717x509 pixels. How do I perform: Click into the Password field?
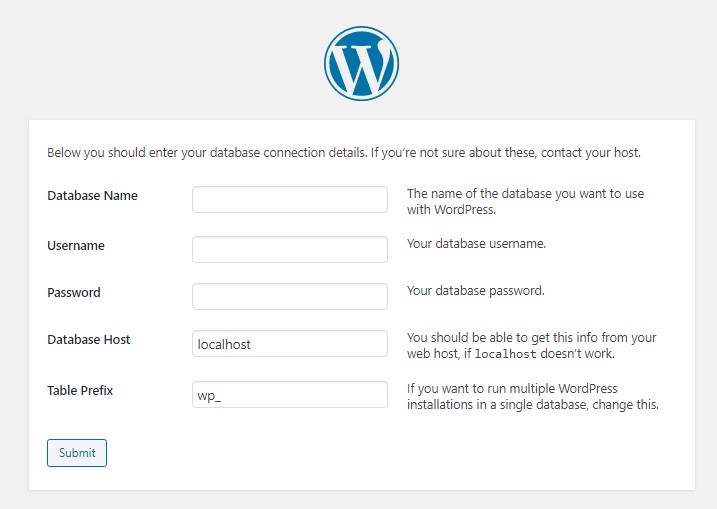tap(290, 296)
